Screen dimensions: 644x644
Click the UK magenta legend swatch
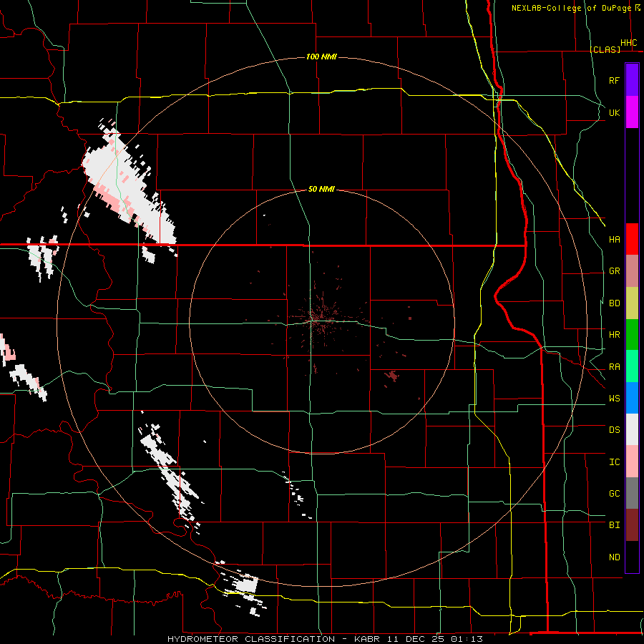pos(632,112)
